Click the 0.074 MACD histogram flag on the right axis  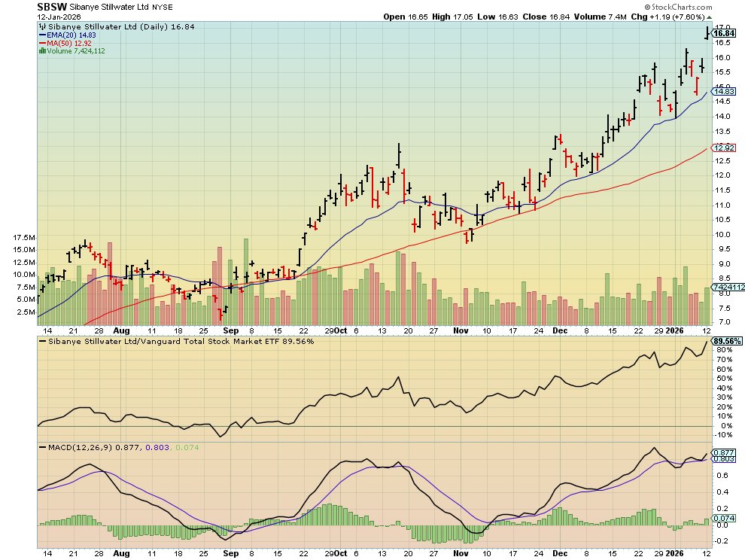[x=724, y=518]
